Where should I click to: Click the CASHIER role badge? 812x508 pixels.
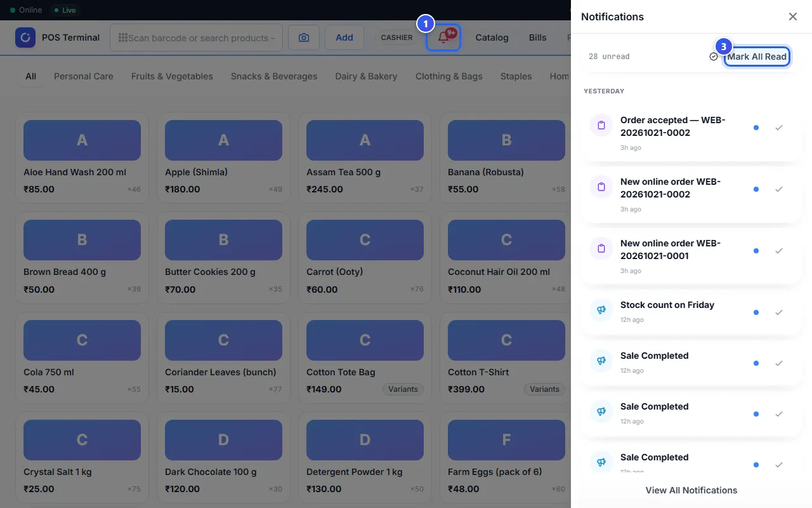[x=397, y=37]
